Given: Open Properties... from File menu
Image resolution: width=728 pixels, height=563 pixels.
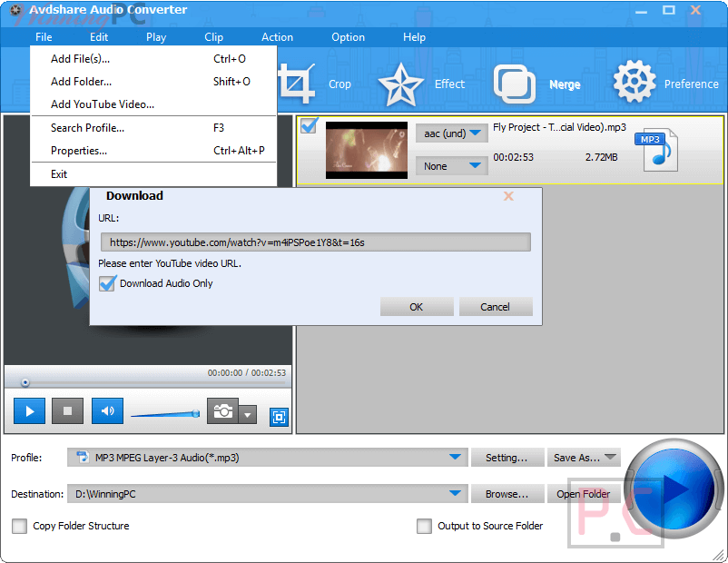Looking at the screenshot, I should point(153,151).
